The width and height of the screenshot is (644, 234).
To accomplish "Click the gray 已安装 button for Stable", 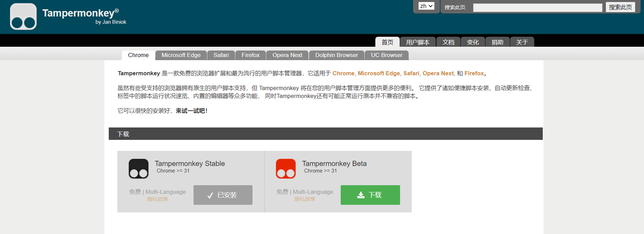I will (223, 195).
